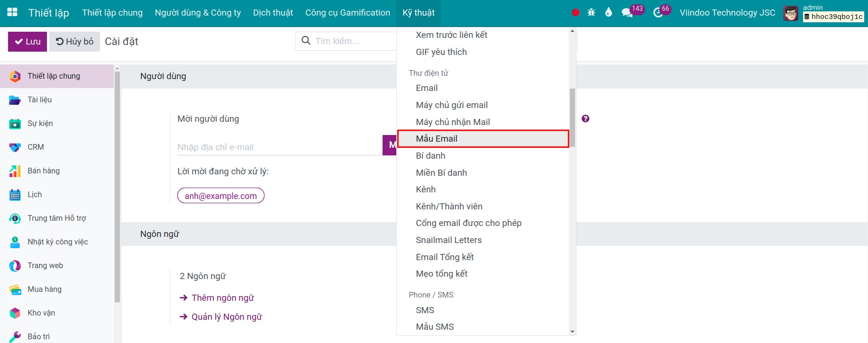Click the Lưu save button
This screenshot has height=343, width=868.
coord(27,42)
